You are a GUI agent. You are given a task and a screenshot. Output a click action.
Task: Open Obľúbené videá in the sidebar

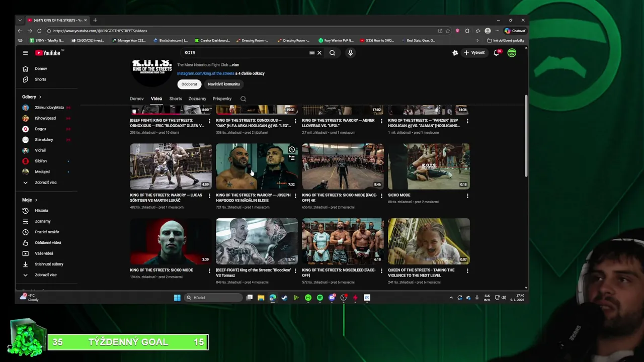pos(47,243)
